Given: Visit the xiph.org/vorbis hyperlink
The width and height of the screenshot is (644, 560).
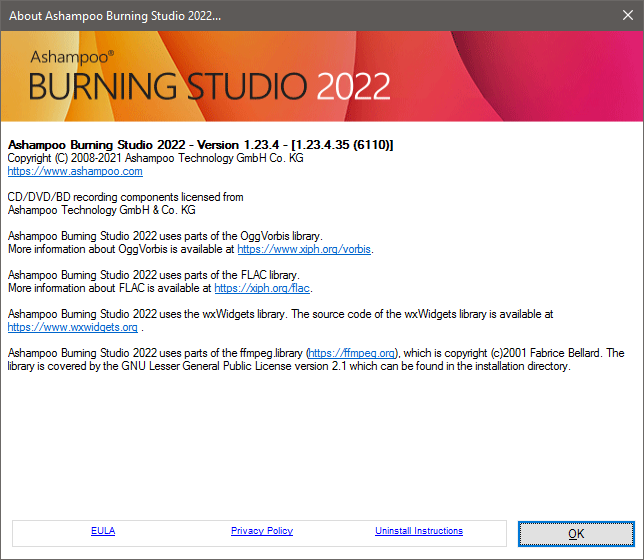Looking at the screenshot, I should (x=304, y=249).
